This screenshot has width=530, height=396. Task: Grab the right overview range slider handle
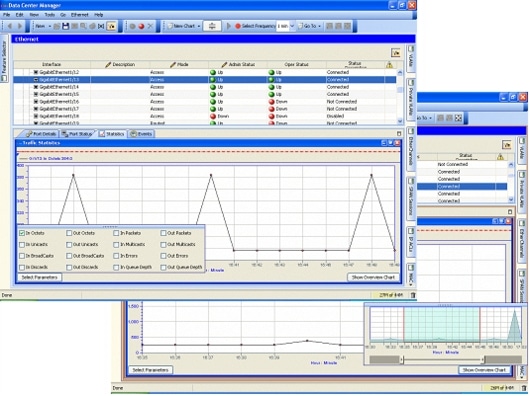tap(483, 360)
